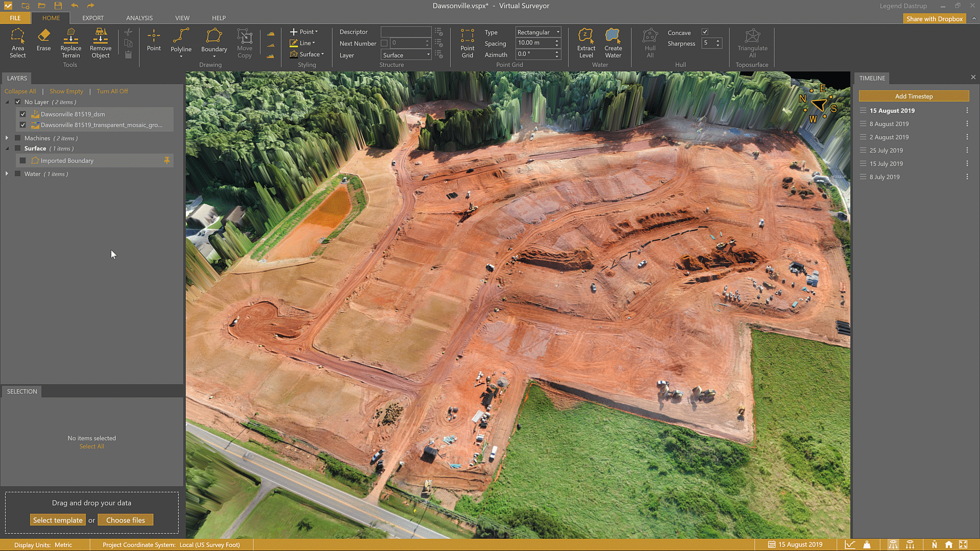Switch to the ANALYSIS ribbon tab
Image resolution: width=980 pixels, height=551 pixels.
coord(139,18)
